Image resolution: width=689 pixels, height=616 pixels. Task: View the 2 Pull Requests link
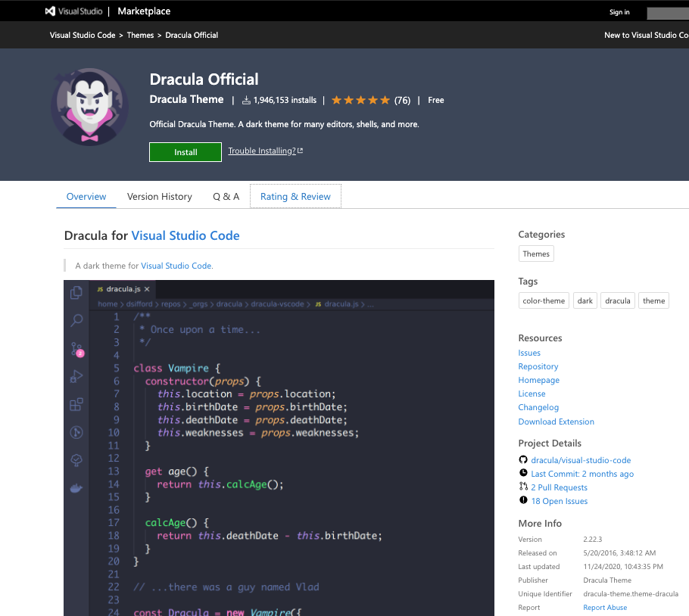tap(559, 487)
